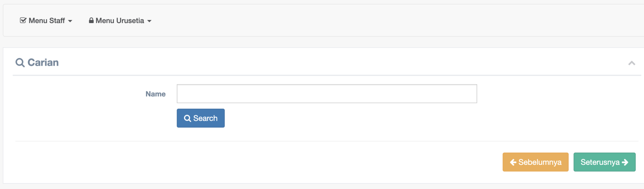Click the Carian panel heading text
644x189 pixels.
coord(43,63)
